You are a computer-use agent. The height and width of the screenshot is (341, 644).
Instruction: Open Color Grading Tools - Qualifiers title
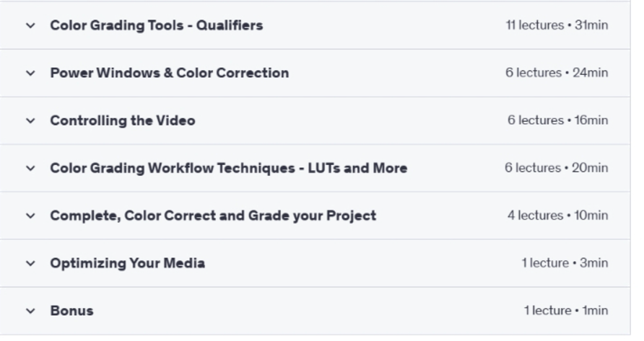click(157, 25)
